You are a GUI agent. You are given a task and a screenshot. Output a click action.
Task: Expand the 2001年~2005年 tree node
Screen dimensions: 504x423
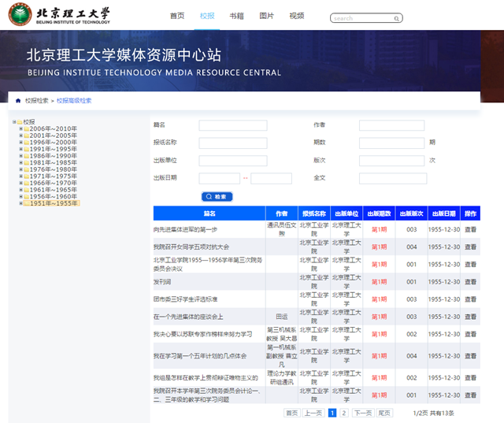[x=20, y=135]
